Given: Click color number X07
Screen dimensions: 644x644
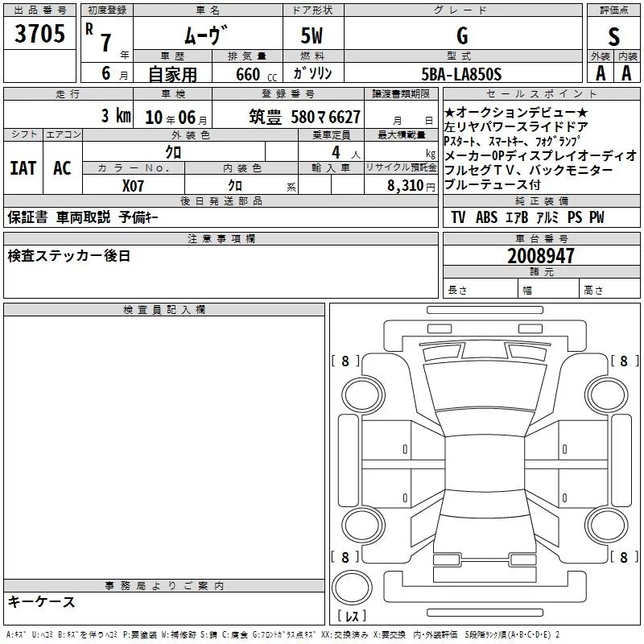Looking at the screenshot, I should [x=133, y=186].
